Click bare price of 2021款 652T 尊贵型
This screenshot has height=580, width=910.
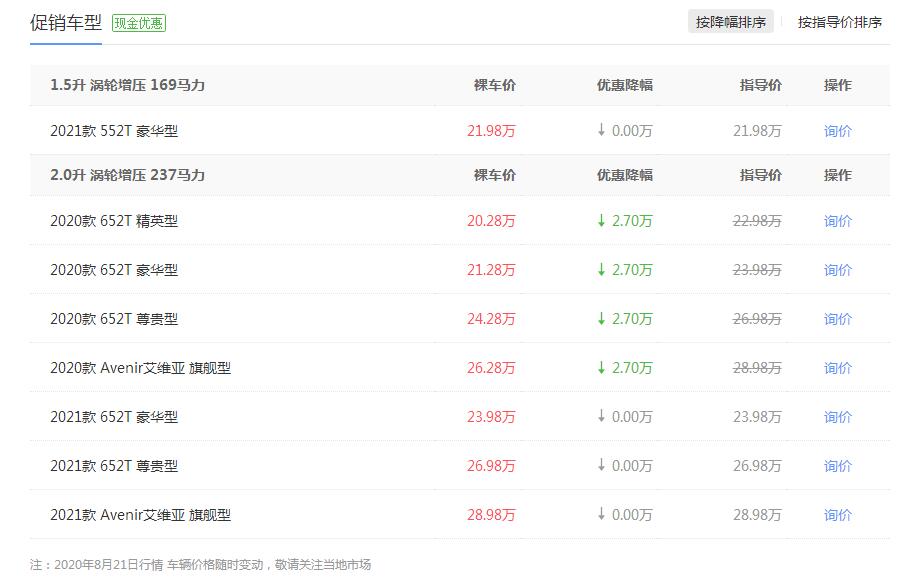(x=491, y=466)
